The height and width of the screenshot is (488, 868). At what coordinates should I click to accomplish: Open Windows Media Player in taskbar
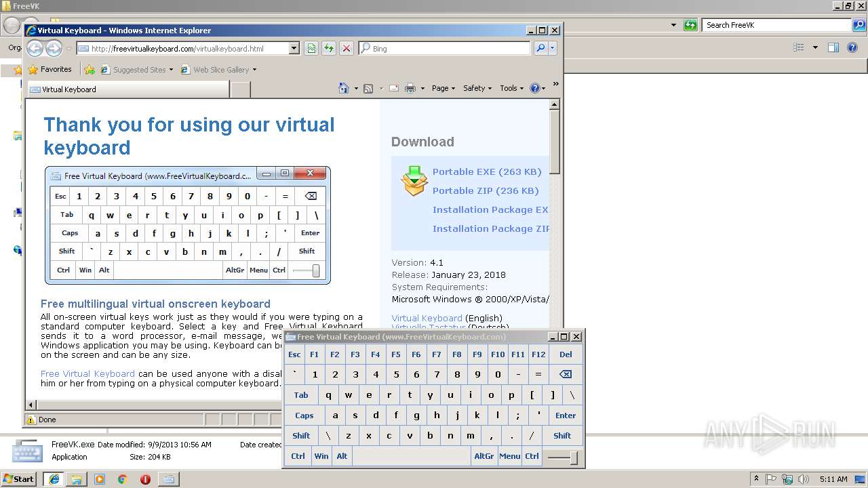pos(100,479)
